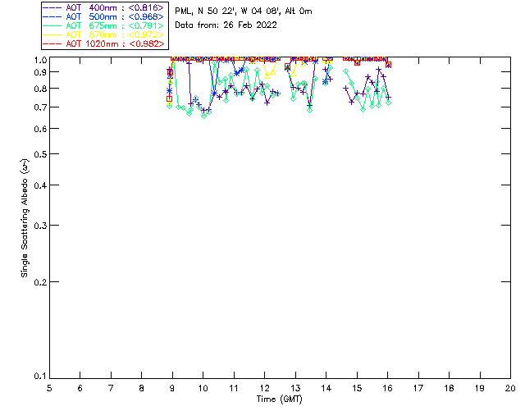
Task: Click the 0.4 y-axis tick label
Action: click(x=40, y=185)
